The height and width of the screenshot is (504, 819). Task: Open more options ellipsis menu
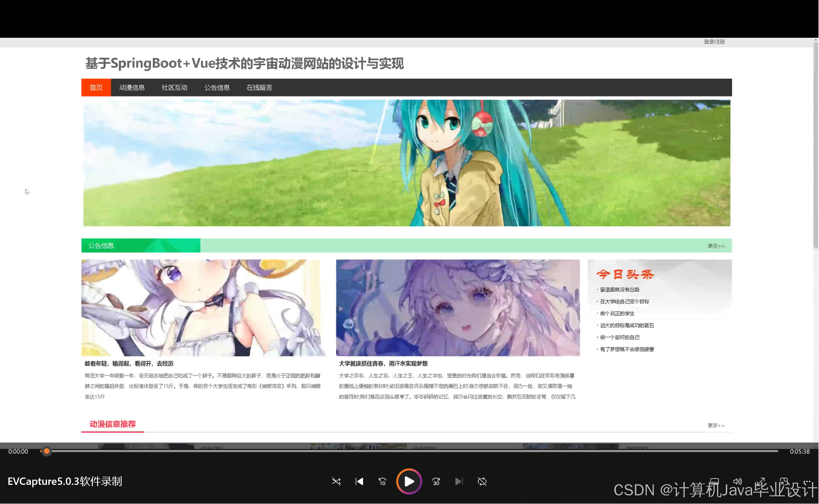[807, 481]
